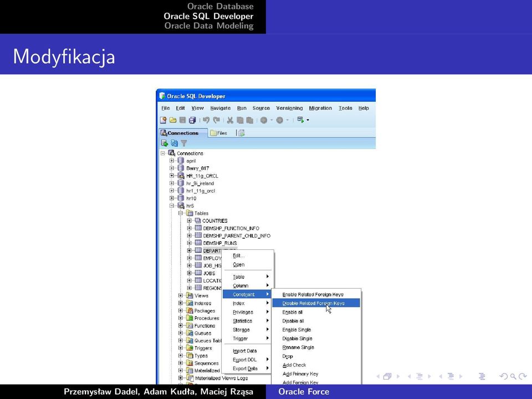Click the Sequences folder icon
This screenshot has width=532, height=399.
point(190,363)
